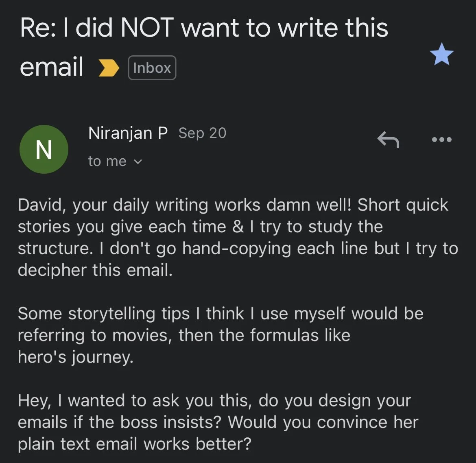Viewport: 476px width, 463px height.
Task: Click the Inbox label chip
Action: (152, 68)
